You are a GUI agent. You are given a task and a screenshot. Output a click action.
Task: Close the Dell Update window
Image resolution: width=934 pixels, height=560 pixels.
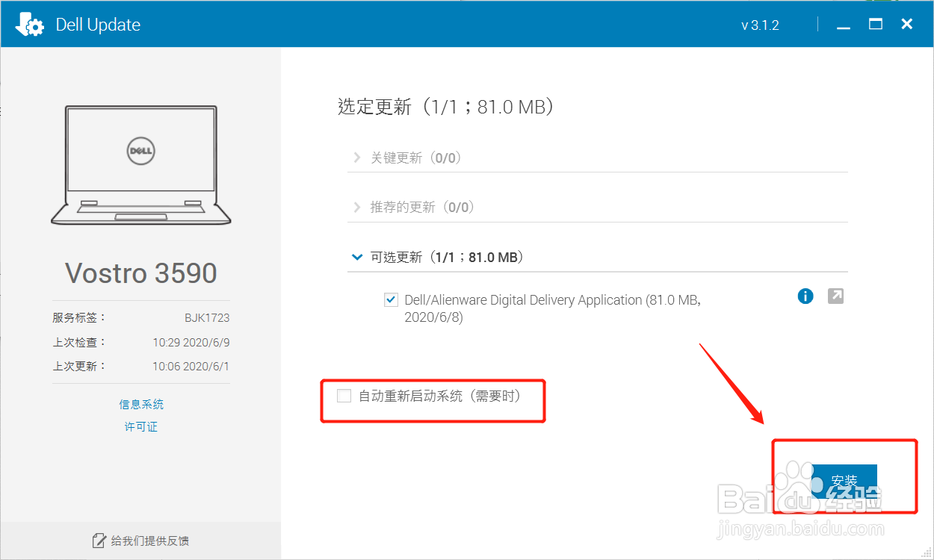coord(907,25)
